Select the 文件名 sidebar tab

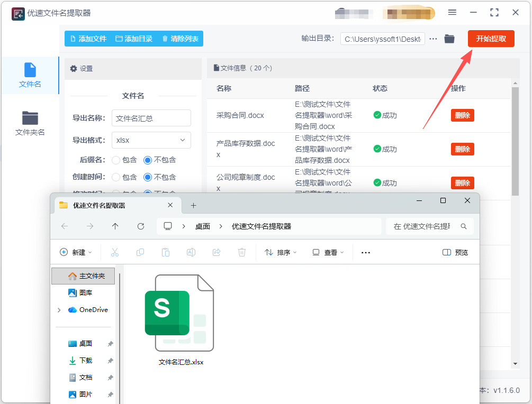pyautogui.click(x=30, y=75)
